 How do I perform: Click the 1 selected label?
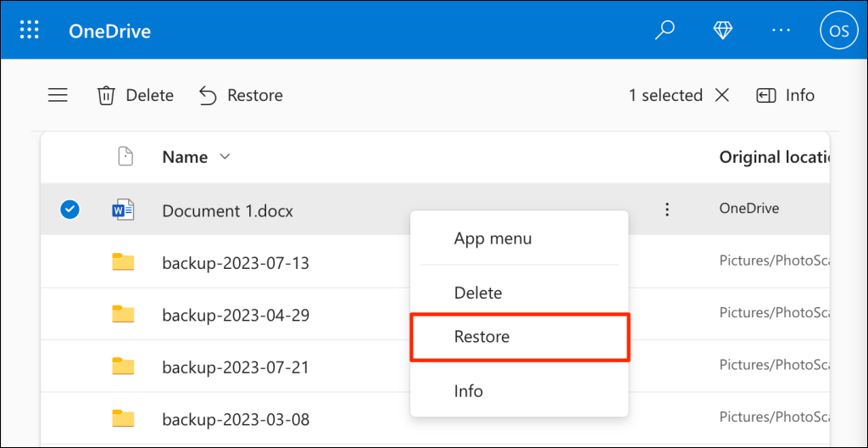coord(665,95)
